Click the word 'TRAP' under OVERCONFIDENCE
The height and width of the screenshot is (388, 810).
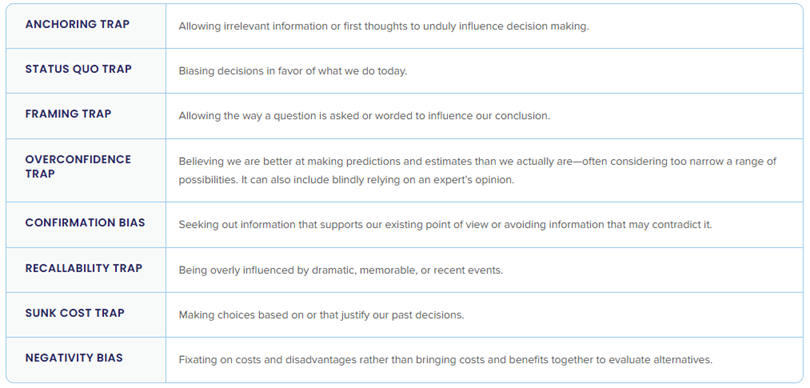click(40, 174)
